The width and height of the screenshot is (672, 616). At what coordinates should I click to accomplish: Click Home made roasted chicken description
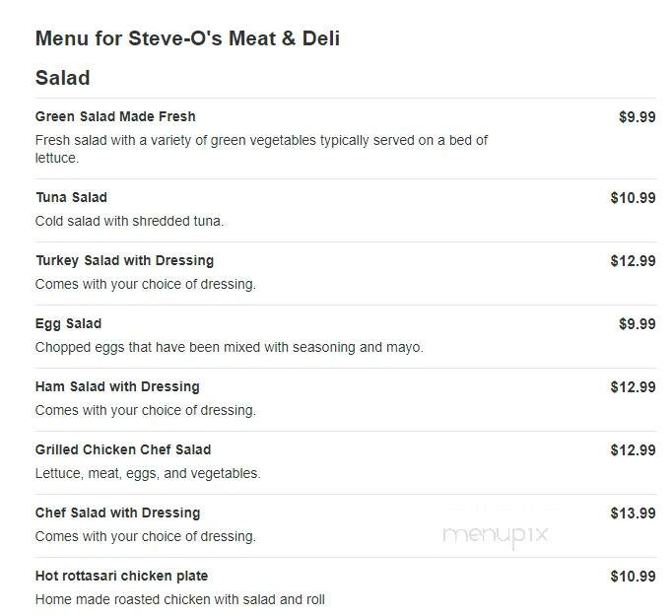click(x=180, y=599)
